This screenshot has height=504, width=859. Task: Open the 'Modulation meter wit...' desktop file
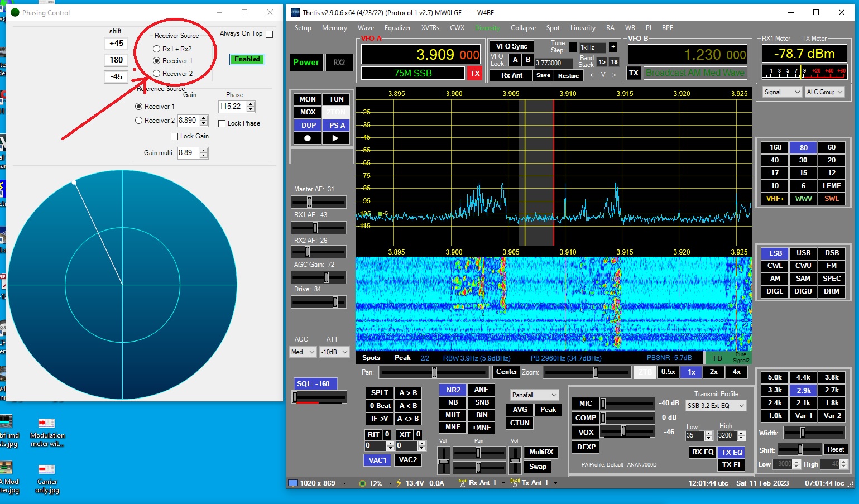47,433
